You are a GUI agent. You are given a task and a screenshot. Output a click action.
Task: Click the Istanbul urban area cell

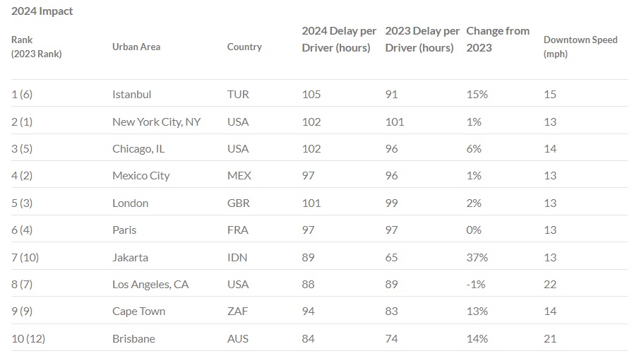click(132, 95)
